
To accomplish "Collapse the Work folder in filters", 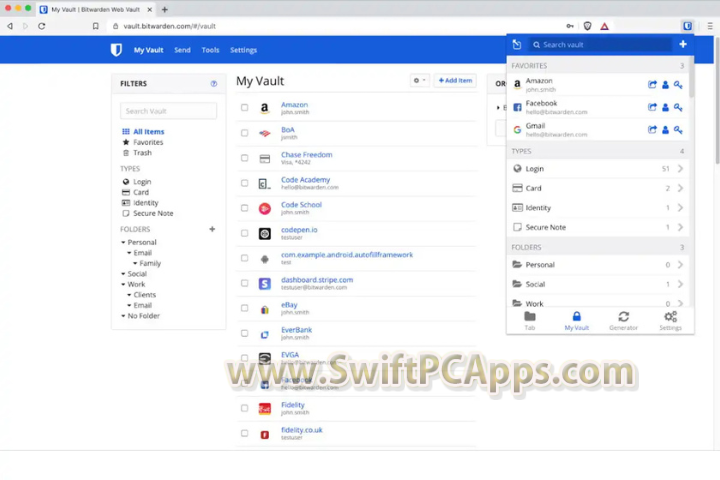I will [123, 284].
